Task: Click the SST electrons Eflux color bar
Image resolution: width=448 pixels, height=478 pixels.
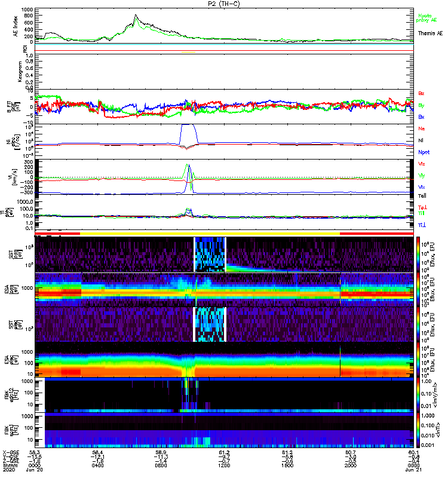Action: point(418,324)
